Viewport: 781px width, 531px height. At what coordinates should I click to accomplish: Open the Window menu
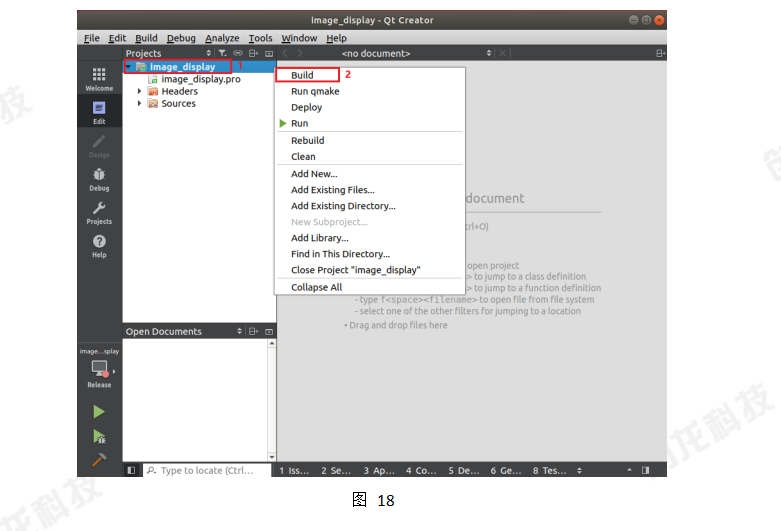click(x=299, y=38)
